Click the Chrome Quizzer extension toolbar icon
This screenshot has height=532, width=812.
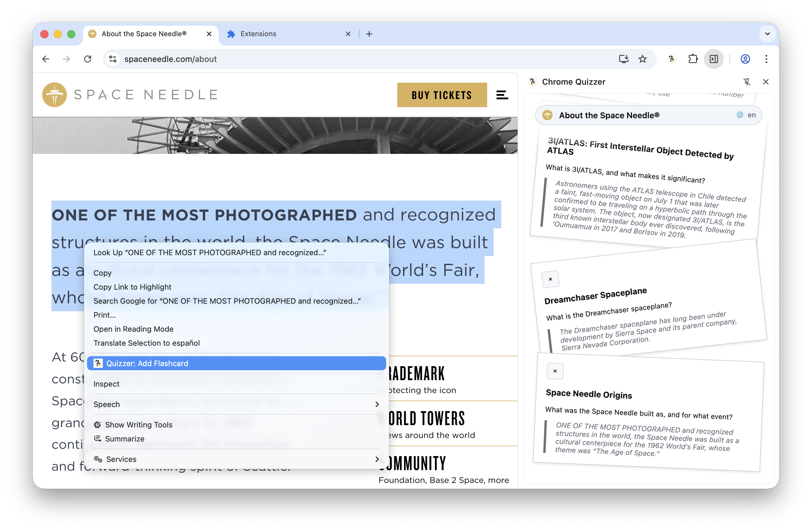pyautogui.click(x=671, y=59)
